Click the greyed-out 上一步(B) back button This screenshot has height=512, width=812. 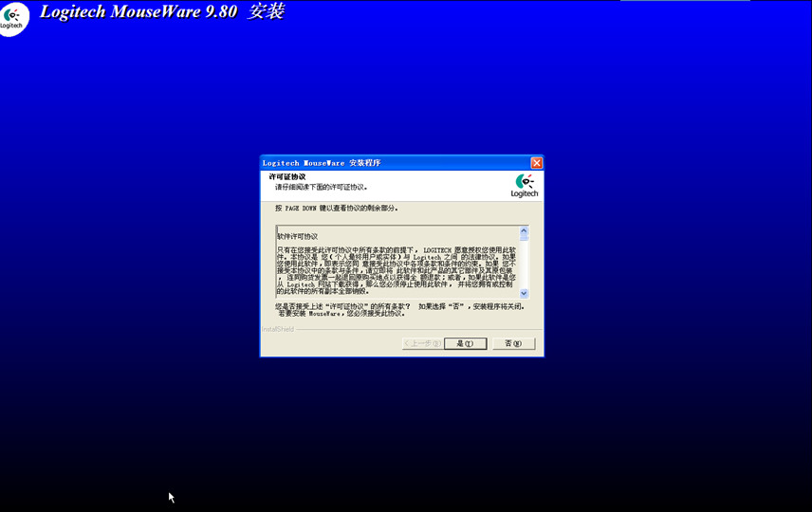422,344
